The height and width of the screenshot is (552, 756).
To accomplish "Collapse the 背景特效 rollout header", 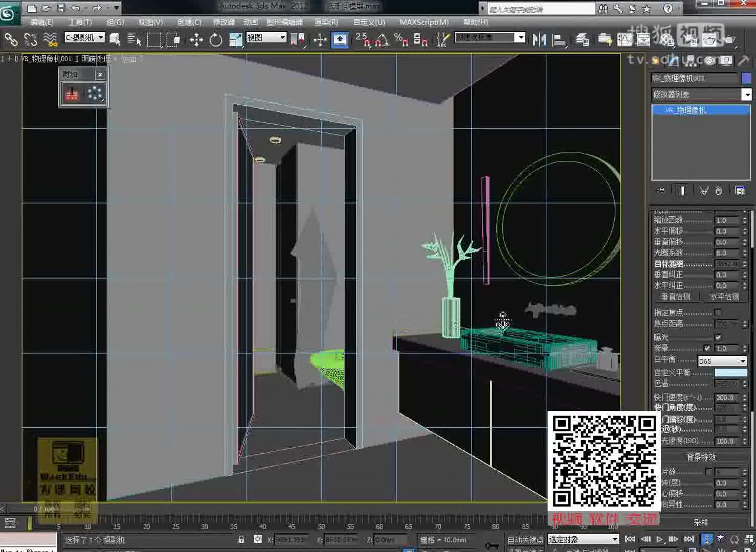I will point(701,456).
